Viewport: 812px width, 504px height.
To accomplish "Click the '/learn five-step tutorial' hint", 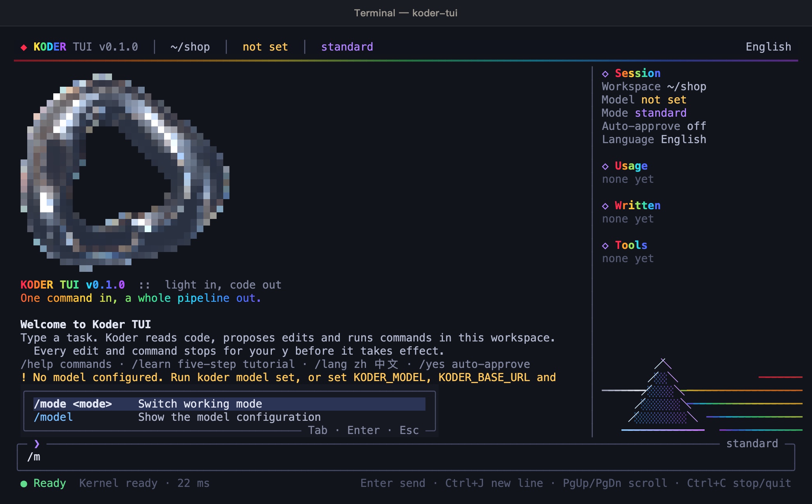I will pos(213,364).
